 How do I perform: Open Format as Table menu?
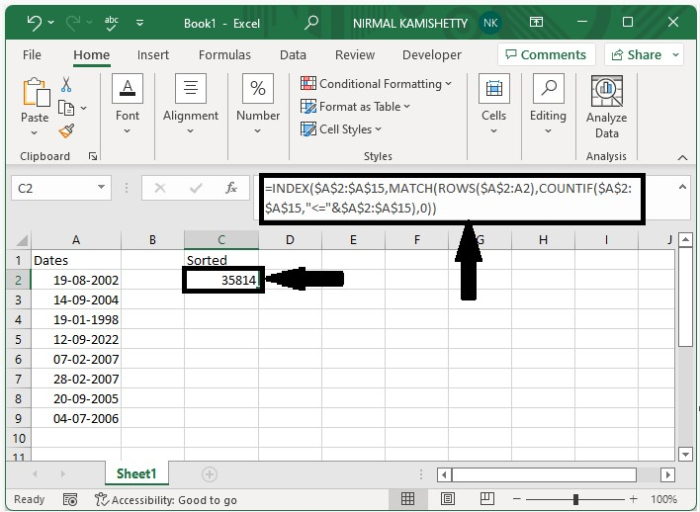355,107
